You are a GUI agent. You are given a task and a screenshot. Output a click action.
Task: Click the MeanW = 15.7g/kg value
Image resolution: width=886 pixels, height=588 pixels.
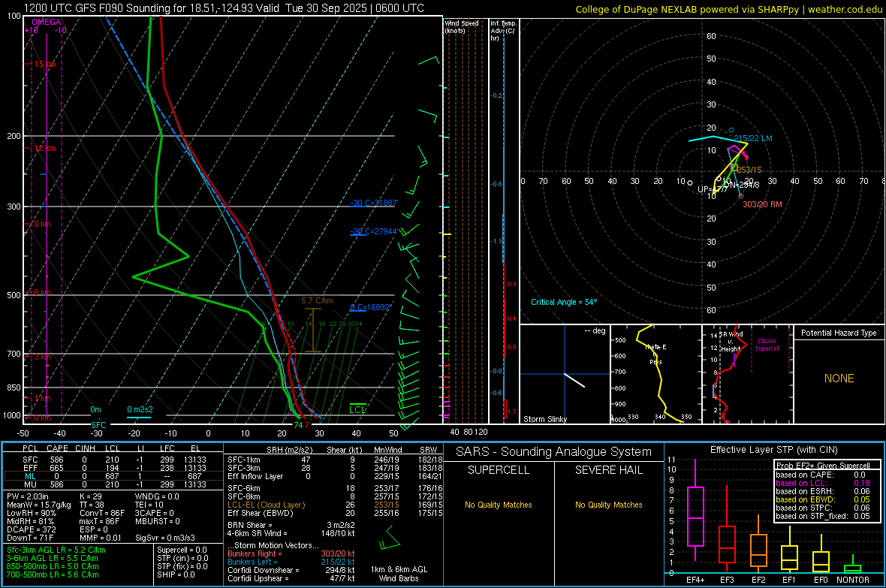coord(39,505)
